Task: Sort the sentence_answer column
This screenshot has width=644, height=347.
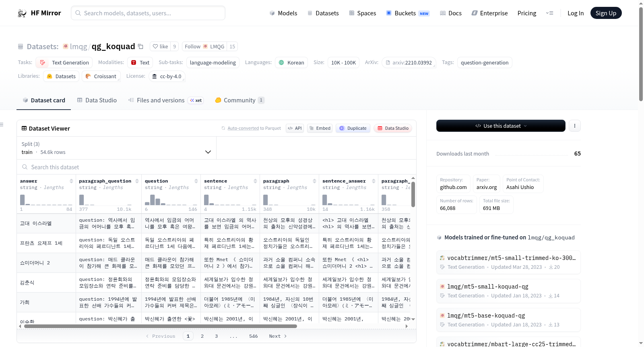Action: click(374, 181)
